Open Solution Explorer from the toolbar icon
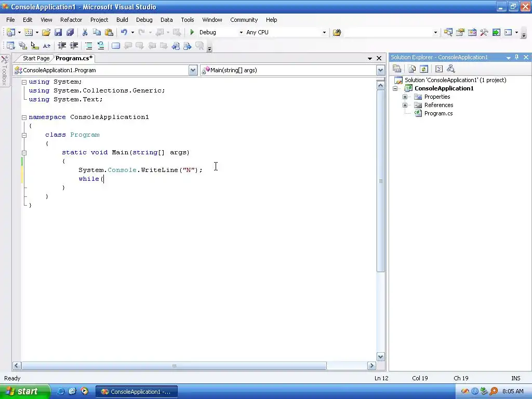The width and height of the screenshot is (532, 399). [448, 32]
